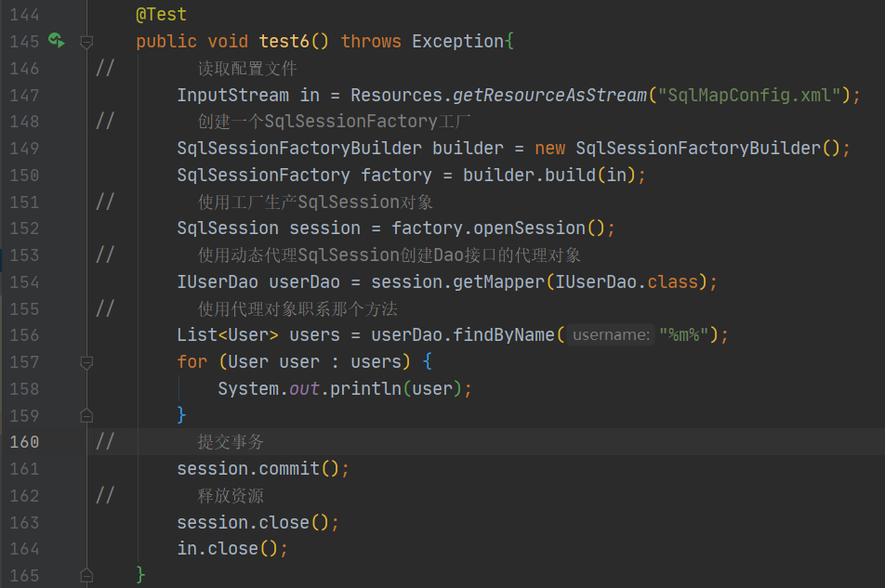Click the test6 method name
885x588 pixels.
tap(284, 41)
